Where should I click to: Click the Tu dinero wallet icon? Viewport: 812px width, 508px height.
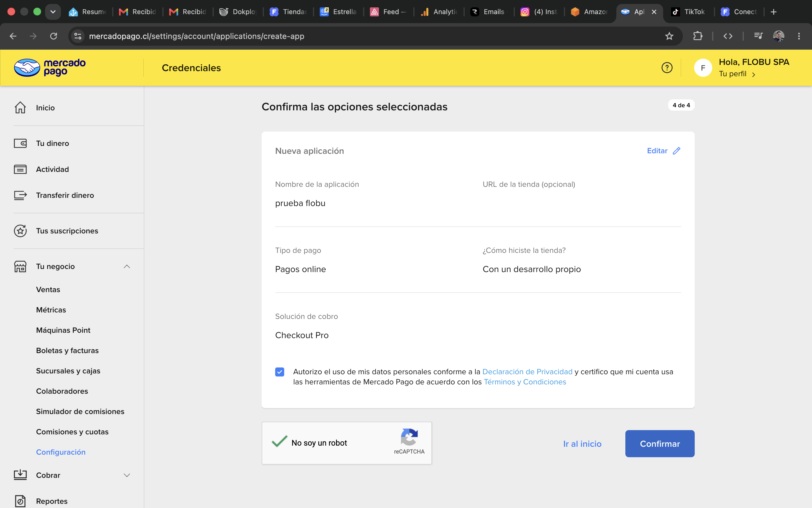point(20,143)
